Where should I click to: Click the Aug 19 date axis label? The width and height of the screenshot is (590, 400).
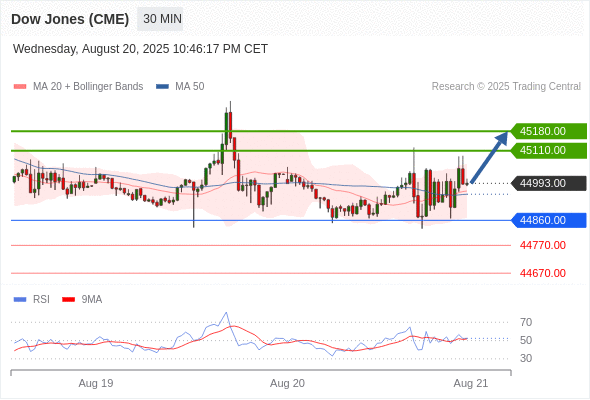[x=96, y=383]
